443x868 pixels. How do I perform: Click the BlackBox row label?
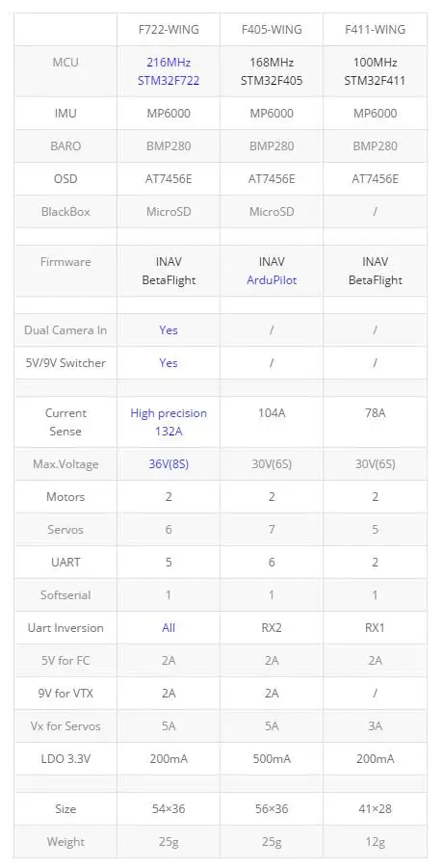click(65, 212)
